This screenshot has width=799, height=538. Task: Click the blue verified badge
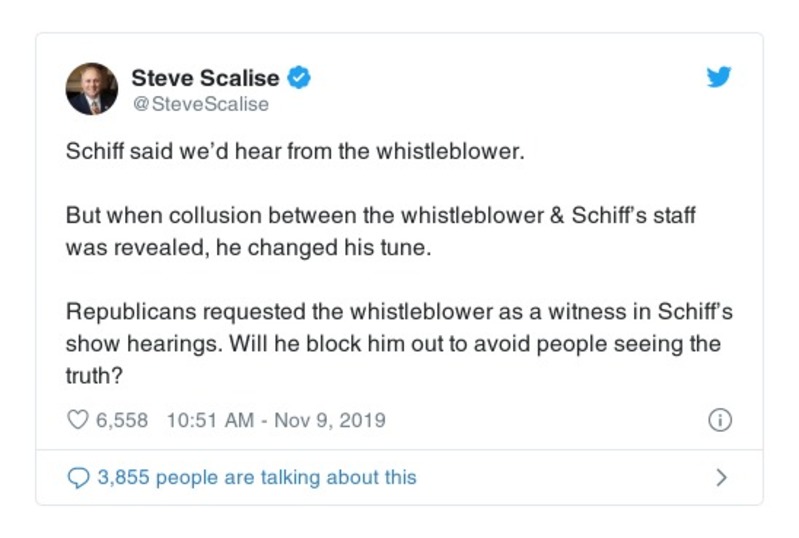299,77
